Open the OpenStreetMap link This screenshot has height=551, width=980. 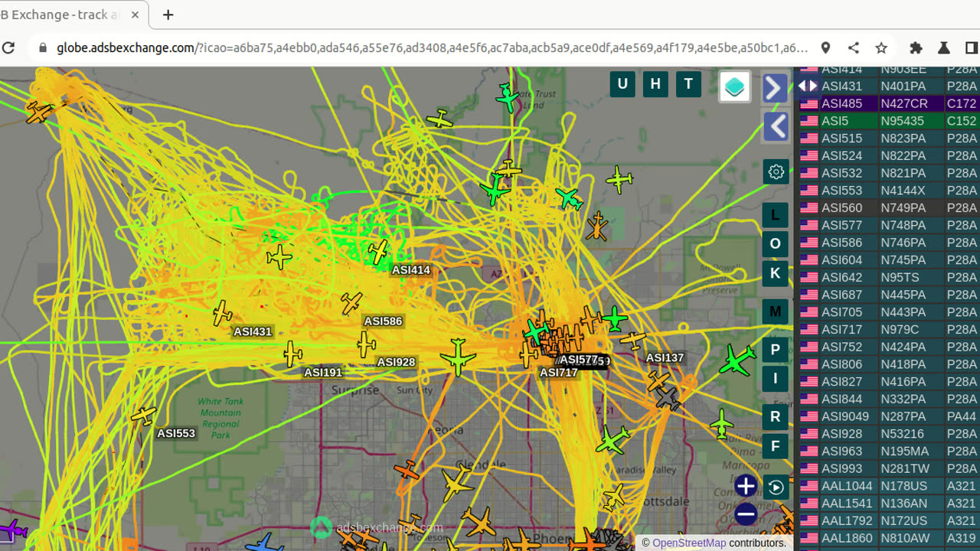point(689,543)
